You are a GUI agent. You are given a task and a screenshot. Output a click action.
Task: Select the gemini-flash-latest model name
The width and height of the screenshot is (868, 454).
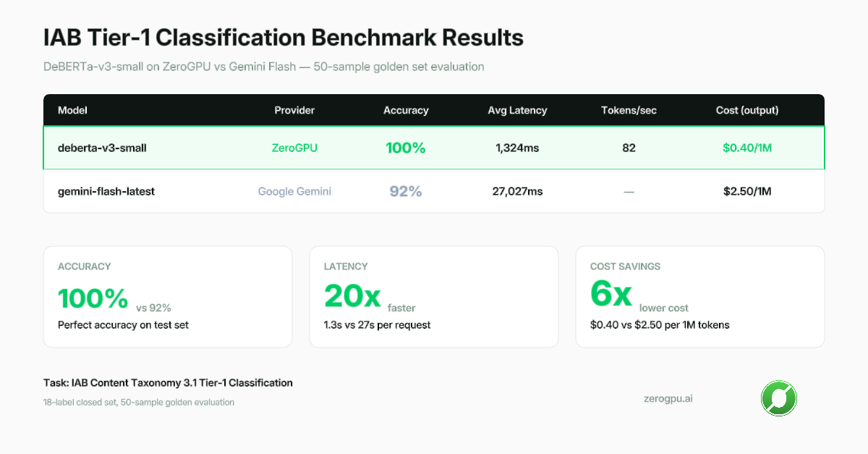[x=106, y=192]
